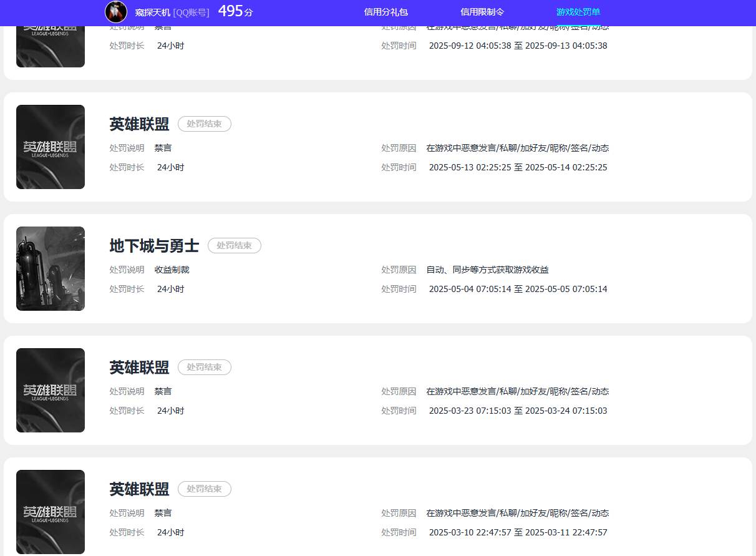Open the 信用限制令 tab
The image size is (756, 556).
[x=481, y=12]
